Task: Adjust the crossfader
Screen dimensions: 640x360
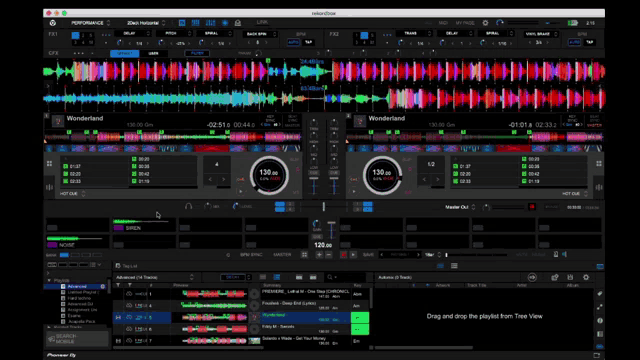Action: (x=324, y=207)
